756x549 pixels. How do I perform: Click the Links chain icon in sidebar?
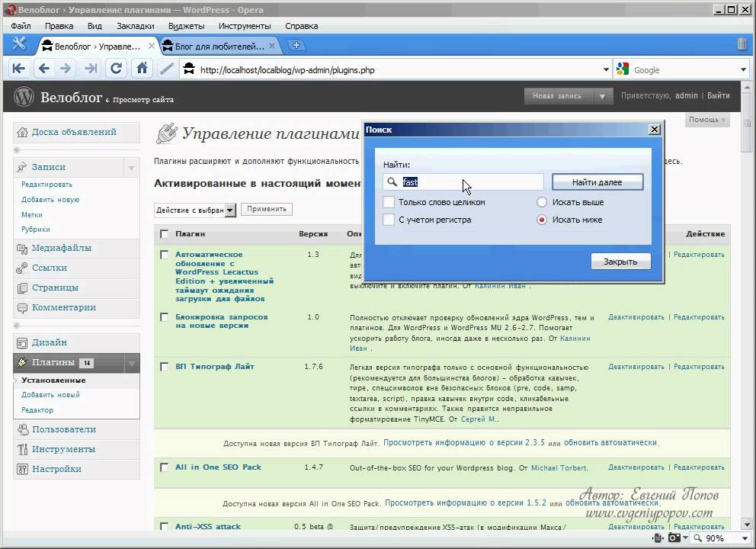click(22, 268)
